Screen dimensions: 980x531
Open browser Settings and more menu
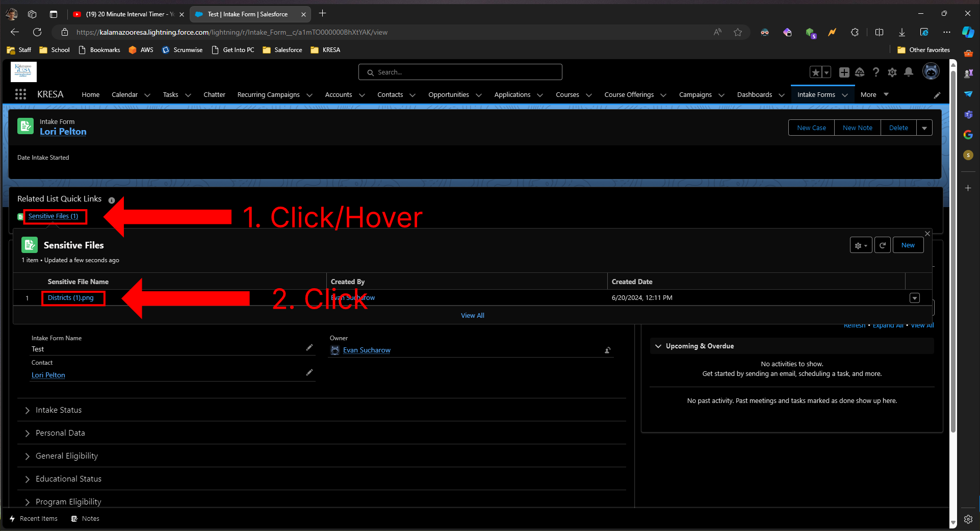tap(947, 32)
